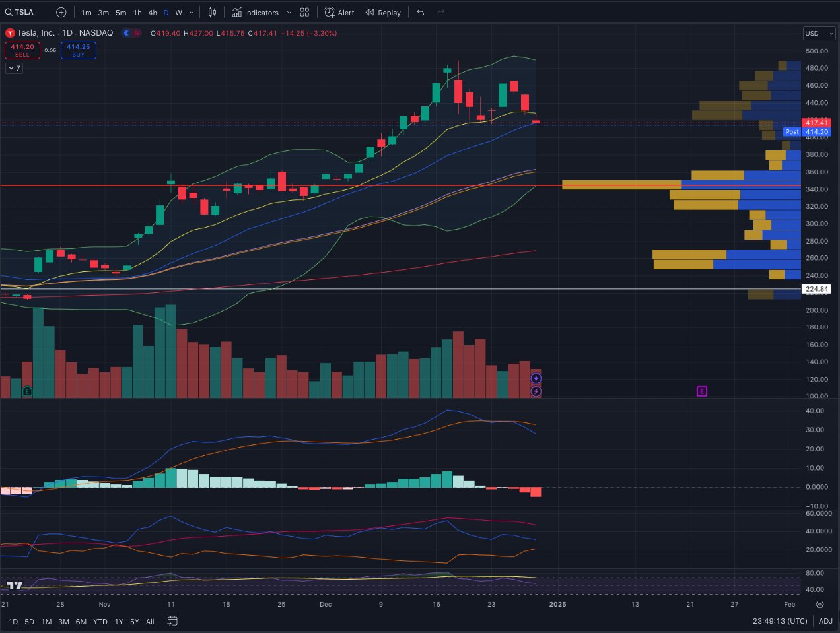The width and height of the screenshot is (840, 633).
Task: Select the 4h timeframe
Action: 153,13
